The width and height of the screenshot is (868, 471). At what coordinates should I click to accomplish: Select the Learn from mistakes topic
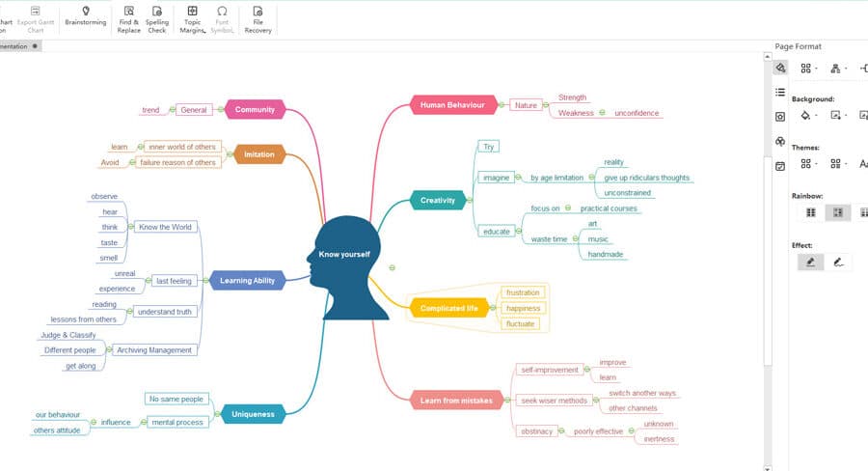point(456,401)
